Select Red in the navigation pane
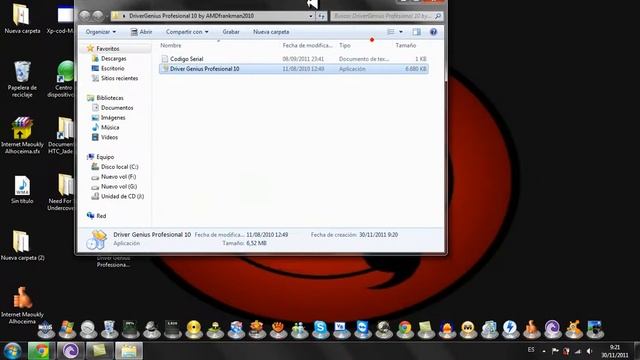 (x=101, y=216)
